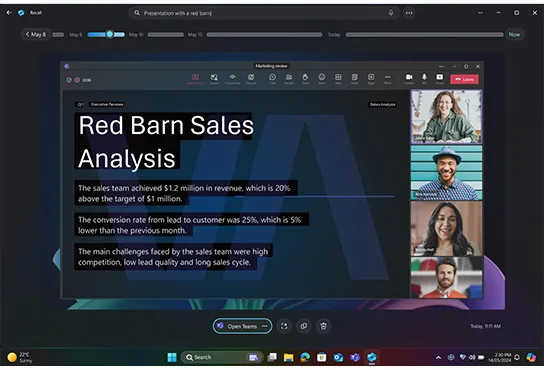Open the React emoji icon

(x=322, y=79)
